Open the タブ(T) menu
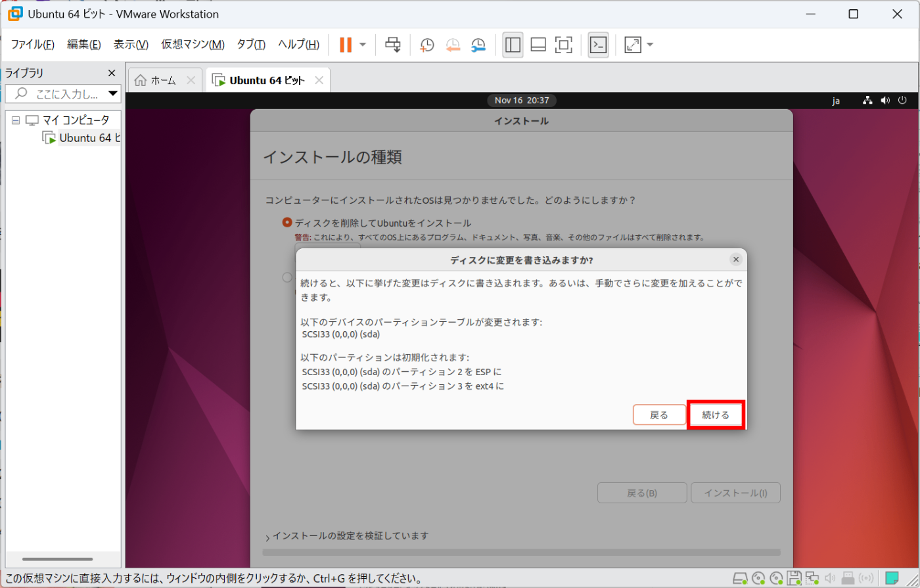This screenshot has width=920, height=588. [251, 45]
